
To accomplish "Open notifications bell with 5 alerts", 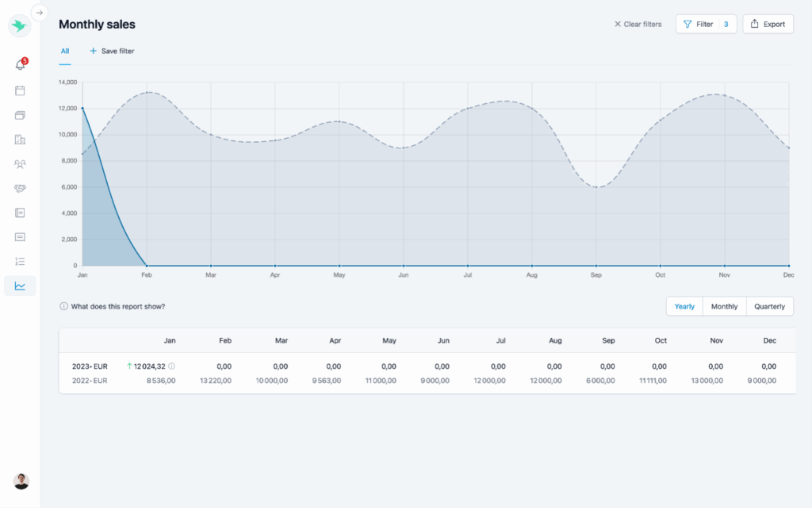I will tap(21, 65).
